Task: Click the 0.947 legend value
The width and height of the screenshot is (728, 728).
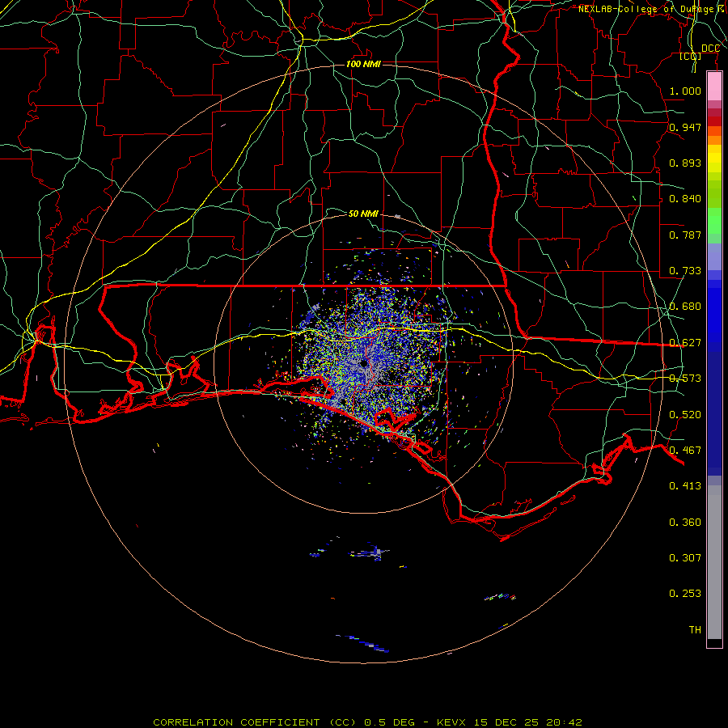Action: pyautogui.click(x=685, y=127)
